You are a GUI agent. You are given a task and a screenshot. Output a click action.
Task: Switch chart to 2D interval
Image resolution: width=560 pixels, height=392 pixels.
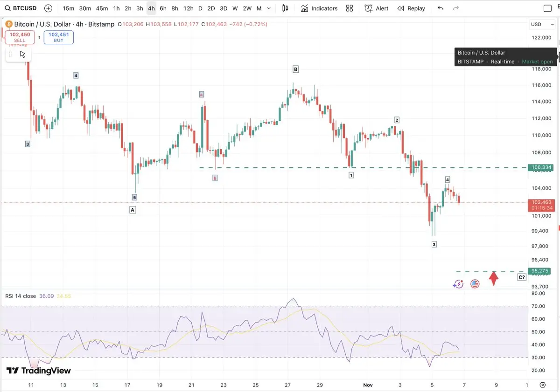click(211, 8)
